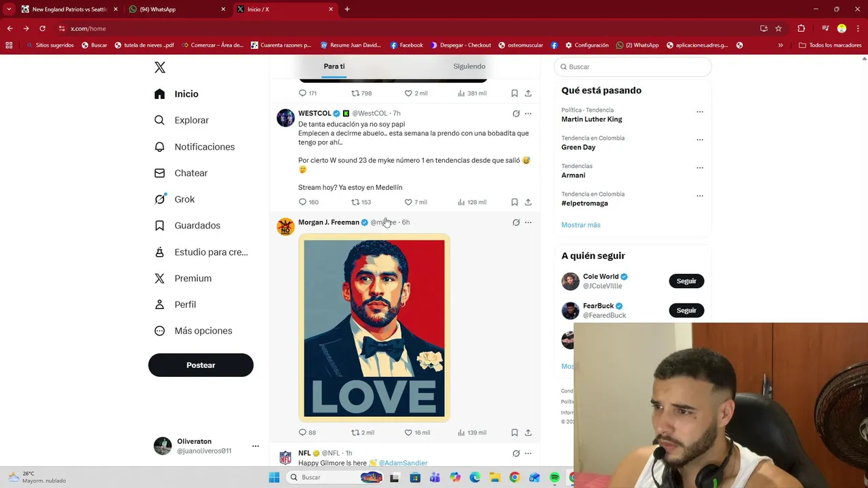Open the LOVE poster image
The width and height of the screenshot is (868, 488).
pyautogui.click(x=374, y=328)
